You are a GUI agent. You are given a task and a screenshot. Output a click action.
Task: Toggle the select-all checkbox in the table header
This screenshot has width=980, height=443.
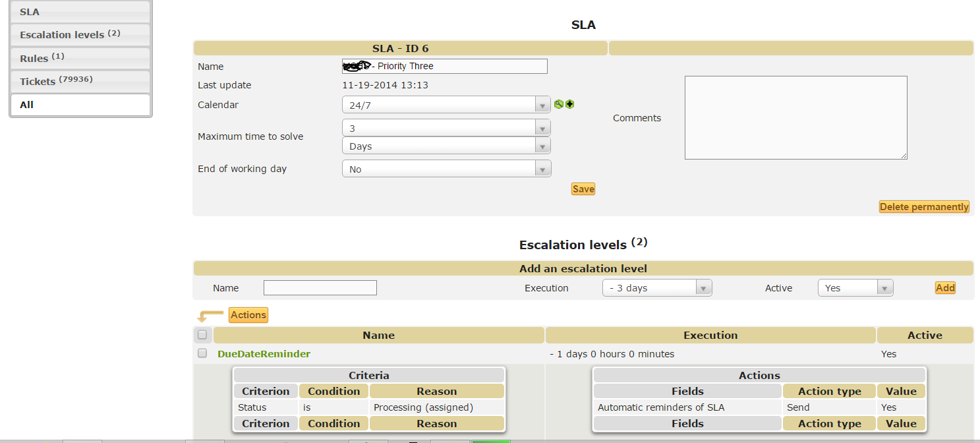point(202,334)
